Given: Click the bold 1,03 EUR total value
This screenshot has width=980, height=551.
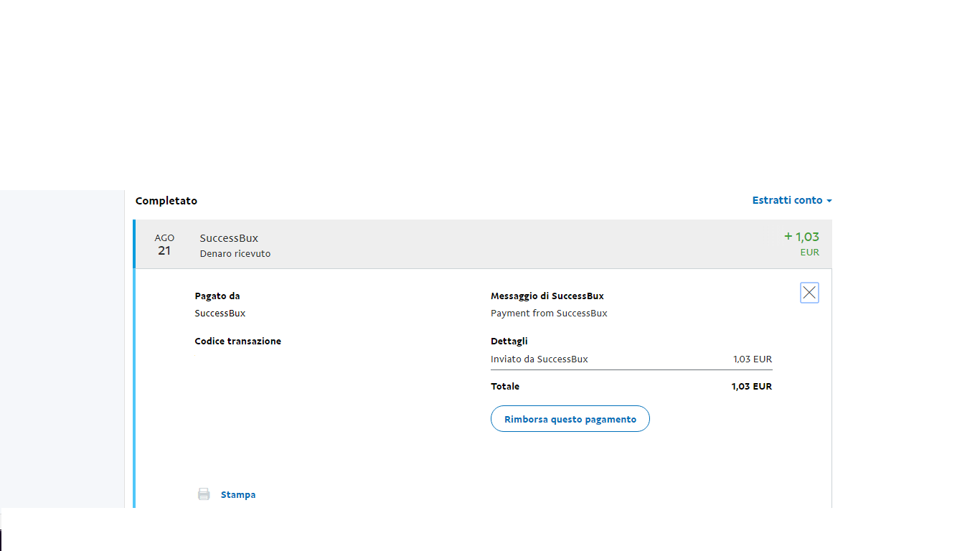Looking at the screenshot, I should point(752,387).
